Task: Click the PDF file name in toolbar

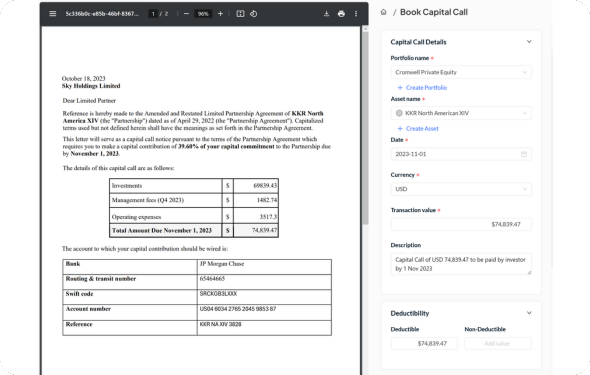Action: pyautogui.click(x=102, y=14)
